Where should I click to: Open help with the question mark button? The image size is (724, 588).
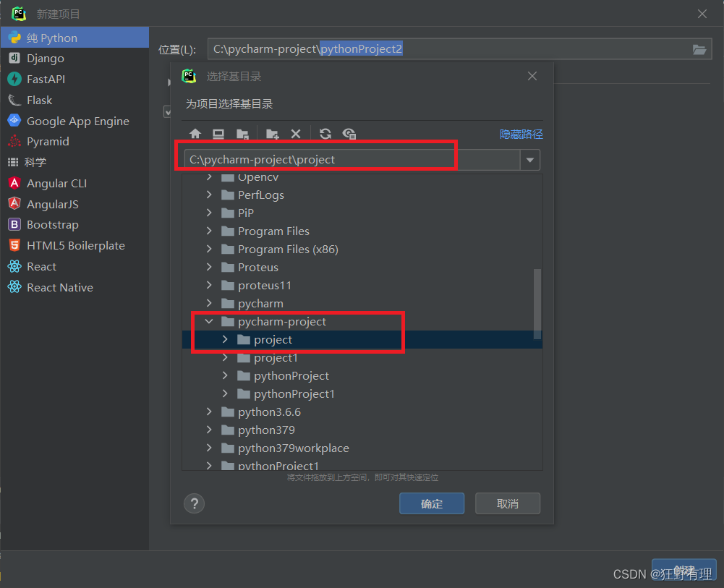tap(195, 503)
